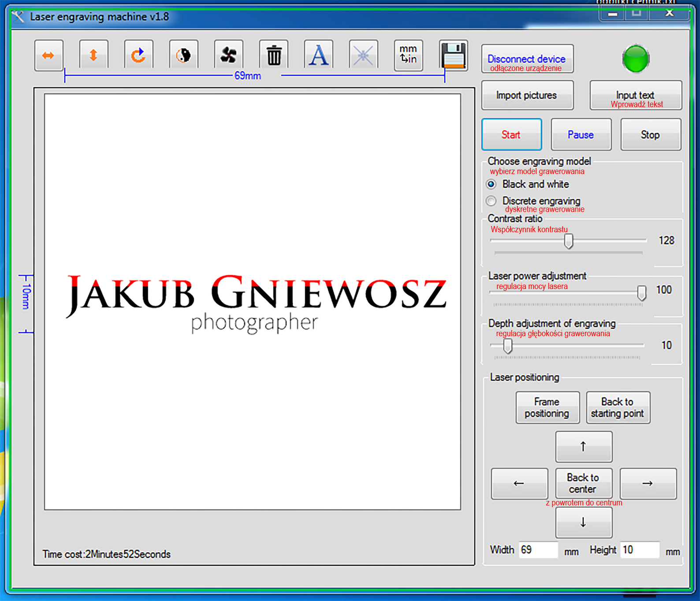Image resolution: width=700 pixels, height=601 pixels.
Task: Click the vertical flip arrow icon
Action: point(93,55)
